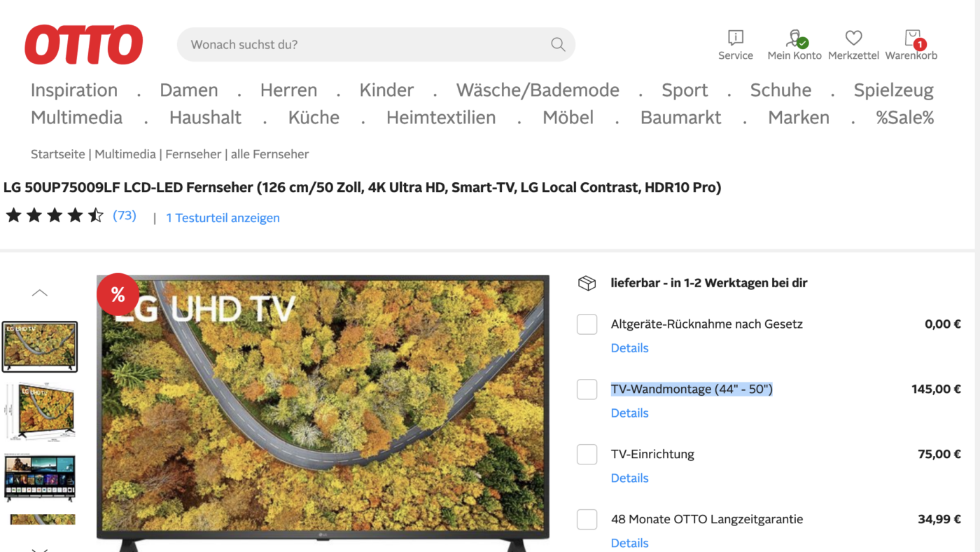Image resolution: width=980 pixels, height=552 pixels.
Task: Check the TV-Einrichtung option
Action: point(587,455)
